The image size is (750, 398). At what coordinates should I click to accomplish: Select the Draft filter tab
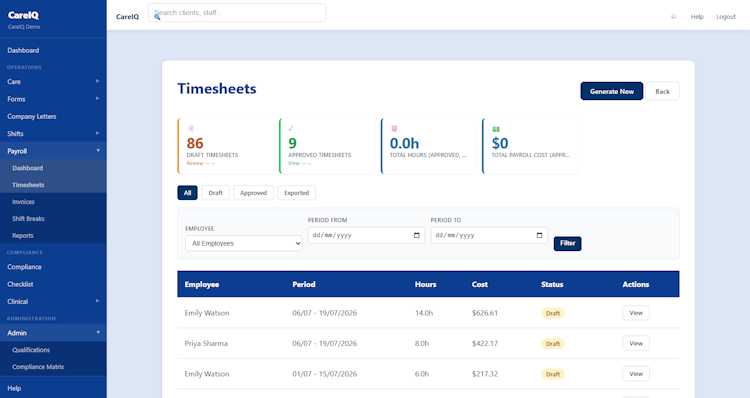click(215, 193)
